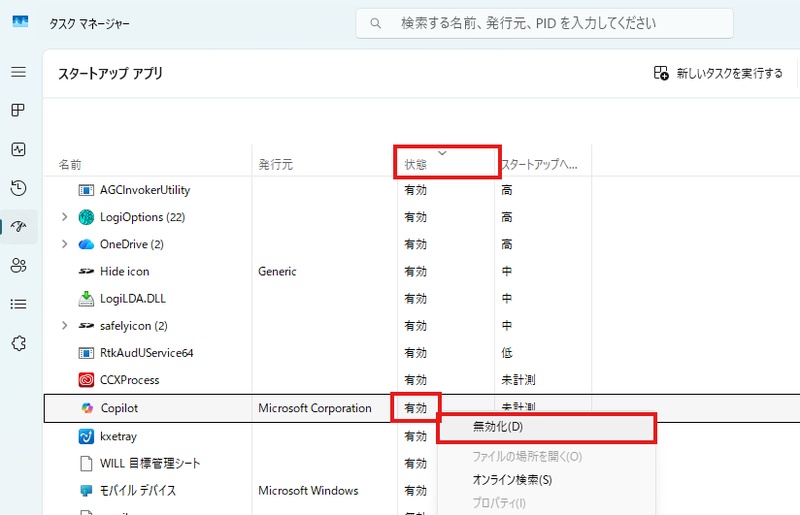Click the OneDrive cloud icon
This screenshot has width=800, height=515.
[86, 244]
